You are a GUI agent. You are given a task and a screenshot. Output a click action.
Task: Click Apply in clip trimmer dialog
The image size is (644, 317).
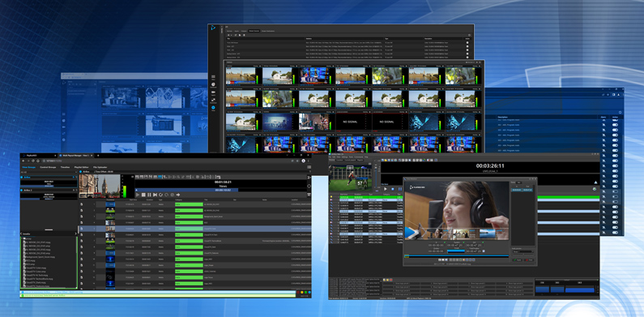point(517,260)
